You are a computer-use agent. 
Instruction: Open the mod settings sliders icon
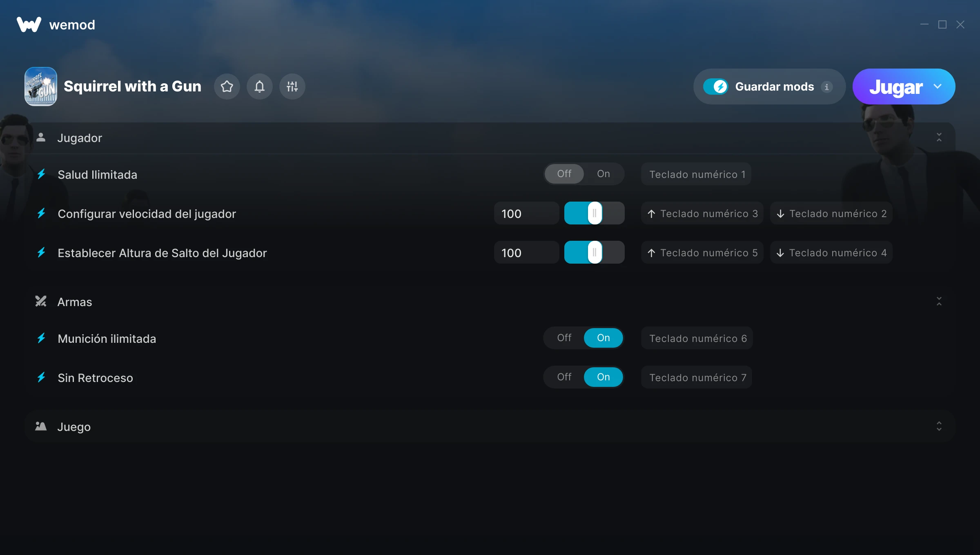point(292,87)
